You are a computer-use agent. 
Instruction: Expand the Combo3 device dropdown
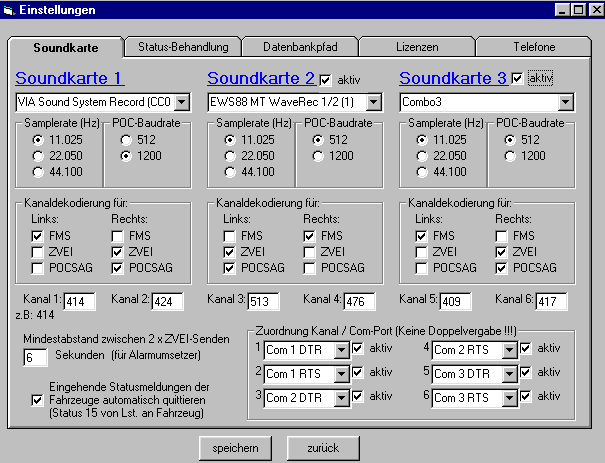pyautogui.click(x=566, y=102)
